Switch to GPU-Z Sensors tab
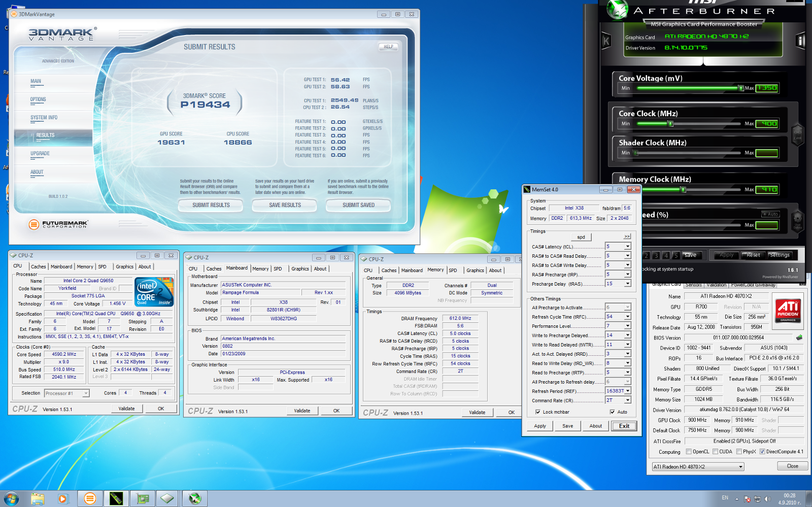Screen dimensions: 812x507 point(693,285)
